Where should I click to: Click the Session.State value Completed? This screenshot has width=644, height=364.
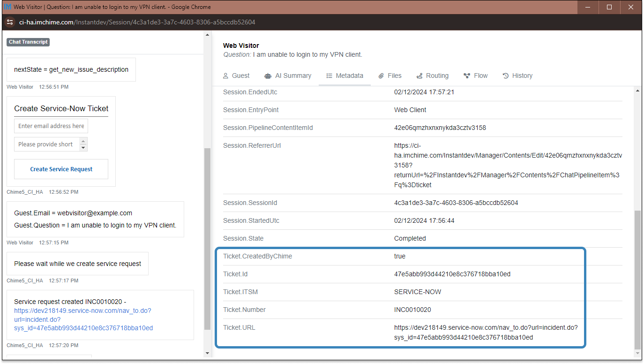pos(410,238)
